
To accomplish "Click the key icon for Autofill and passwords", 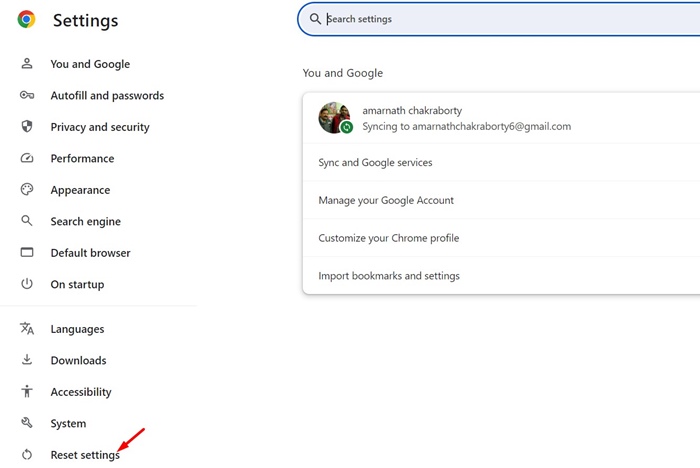I will coord(27,95).
